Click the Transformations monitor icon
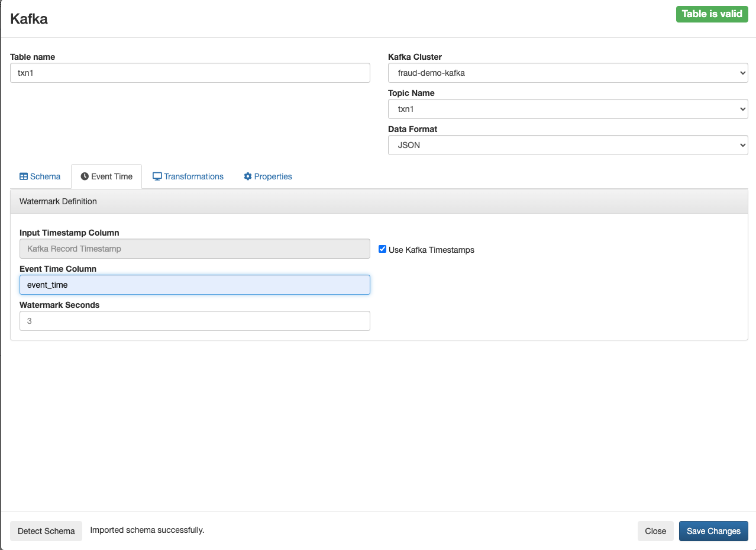 pyautogui.click(x=157, y=176)
